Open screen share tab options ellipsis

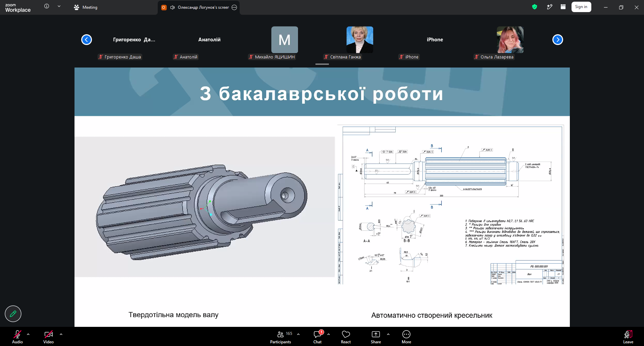(234, 7)
